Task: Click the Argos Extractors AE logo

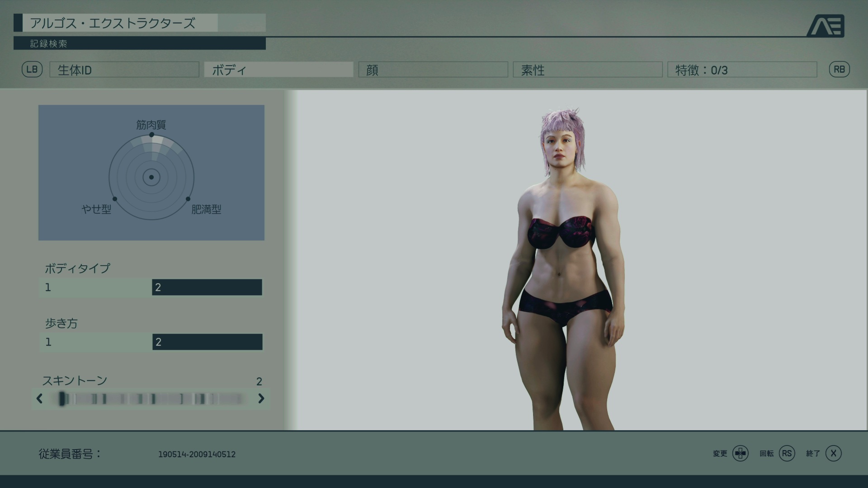Action: [826, 26]
